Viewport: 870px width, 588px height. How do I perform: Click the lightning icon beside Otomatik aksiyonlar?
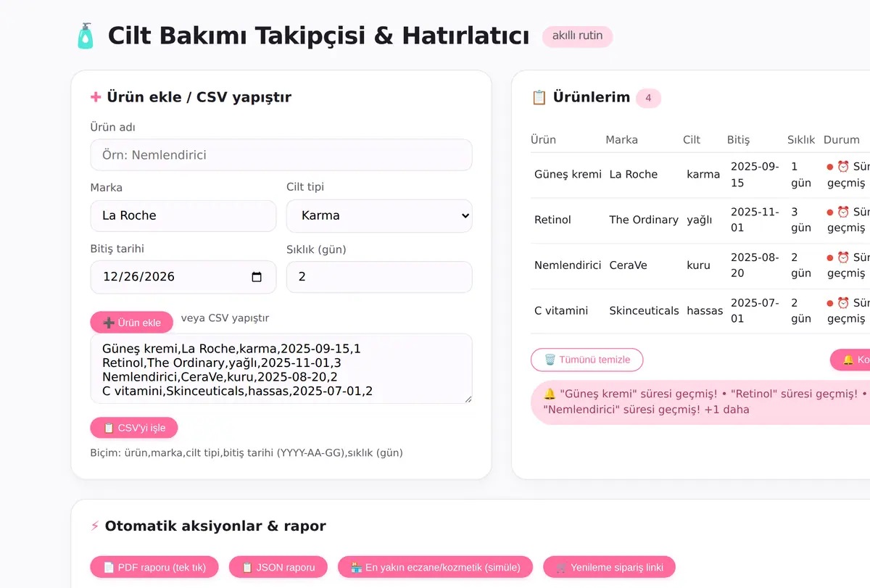(x=95, y=526)
